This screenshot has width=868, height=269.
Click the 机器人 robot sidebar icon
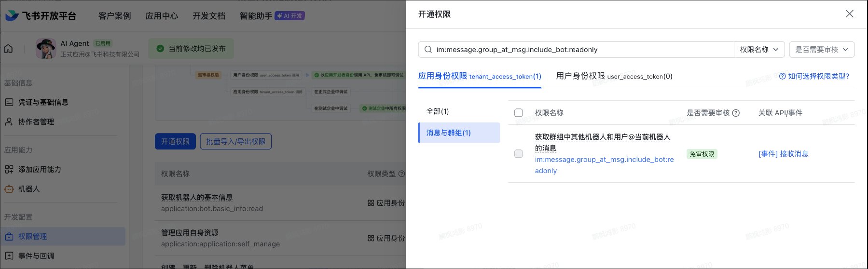click(9, 189)
